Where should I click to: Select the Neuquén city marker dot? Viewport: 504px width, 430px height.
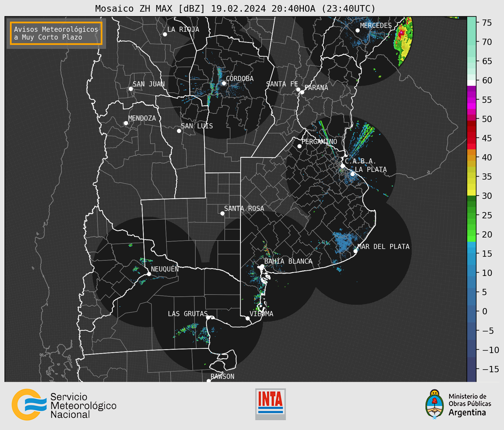[x=149, y=274]
